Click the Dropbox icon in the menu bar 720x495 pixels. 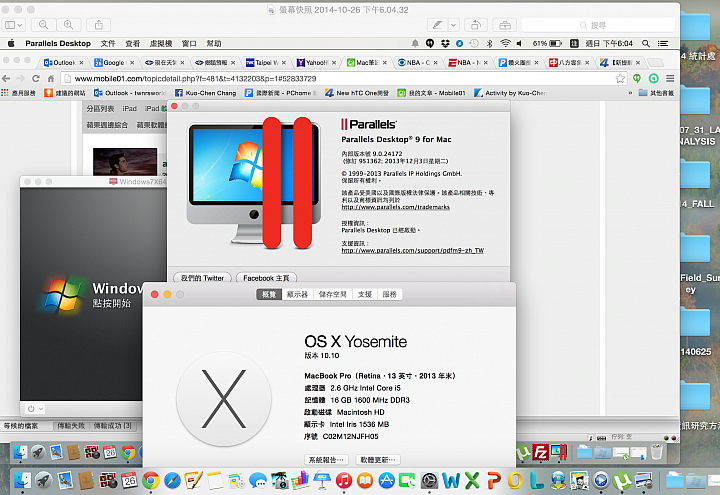(x=445, y=43)
